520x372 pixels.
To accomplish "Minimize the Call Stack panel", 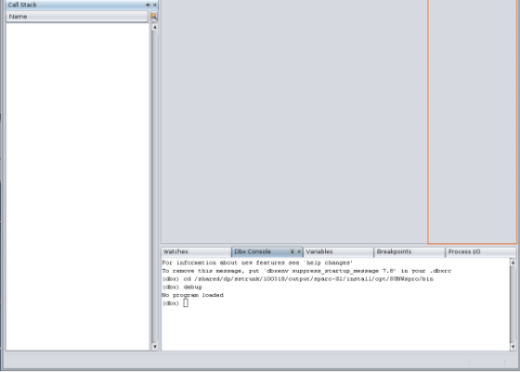I will pos(148,5).
